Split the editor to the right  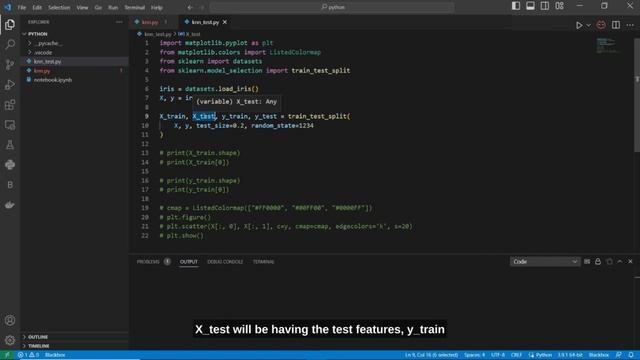(616, 25)
